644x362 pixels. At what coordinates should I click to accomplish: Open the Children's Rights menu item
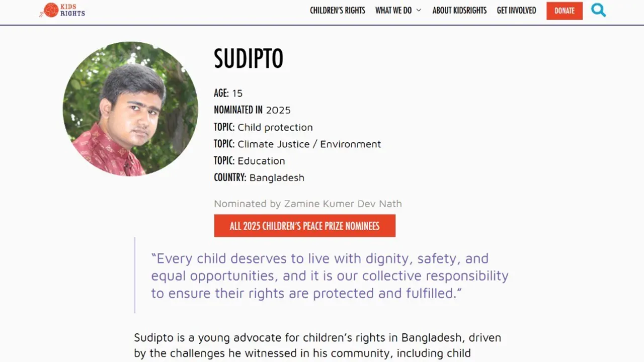tap(338, 11)
